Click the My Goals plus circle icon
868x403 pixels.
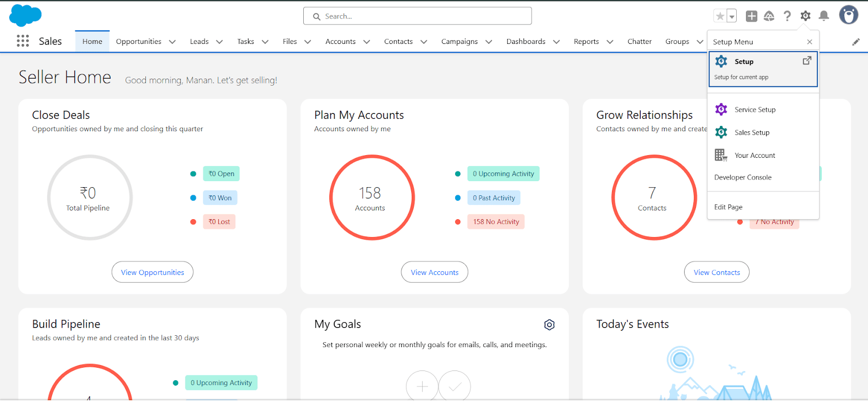[422, 387]
